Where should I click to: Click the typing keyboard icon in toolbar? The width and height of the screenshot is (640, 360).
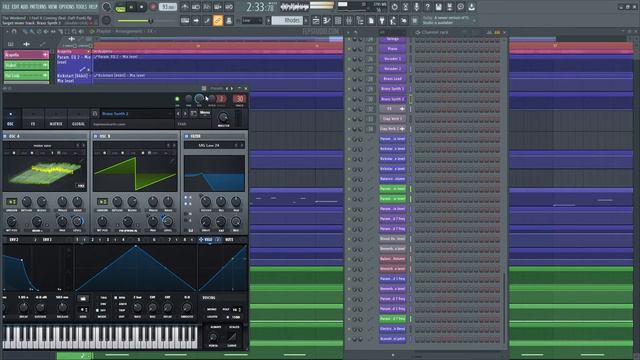185,20
